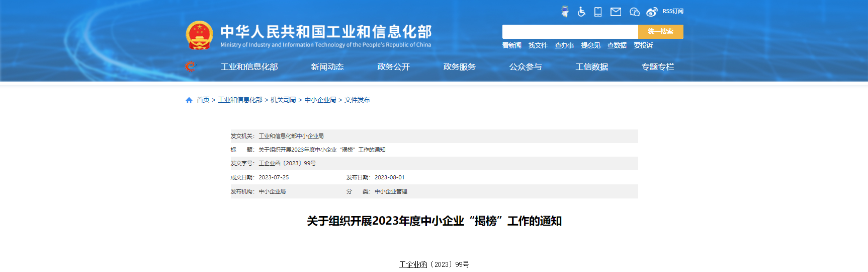This screenshot has width=868, height=272.
Task: Click the 找文件 quick search link
Action: point(538,45)
